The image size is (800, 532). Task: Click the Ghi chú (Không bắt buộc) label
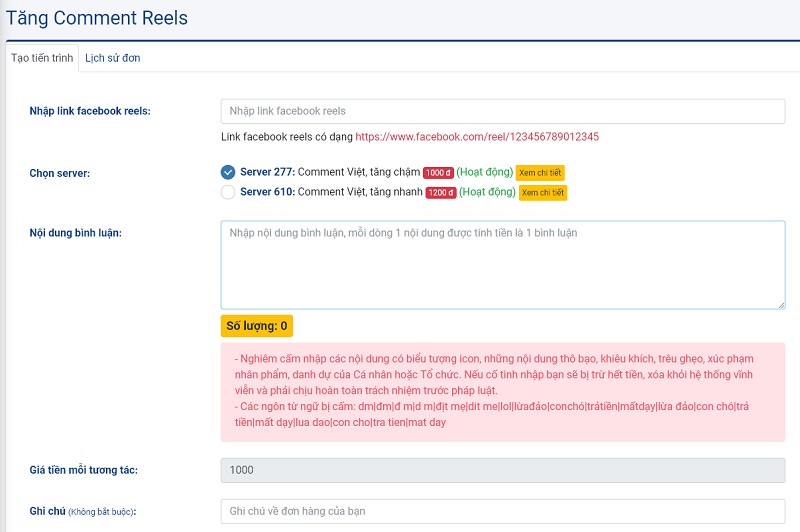83,511
